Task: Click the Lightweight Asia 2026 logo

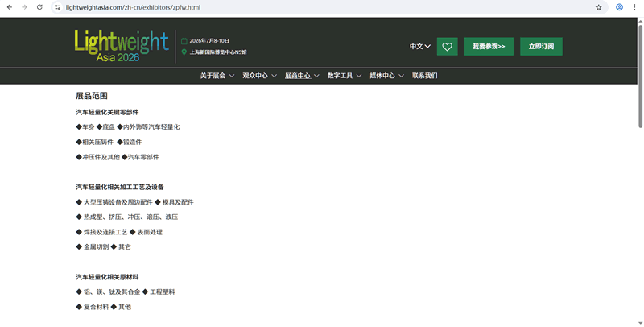Action: (121, 46)
